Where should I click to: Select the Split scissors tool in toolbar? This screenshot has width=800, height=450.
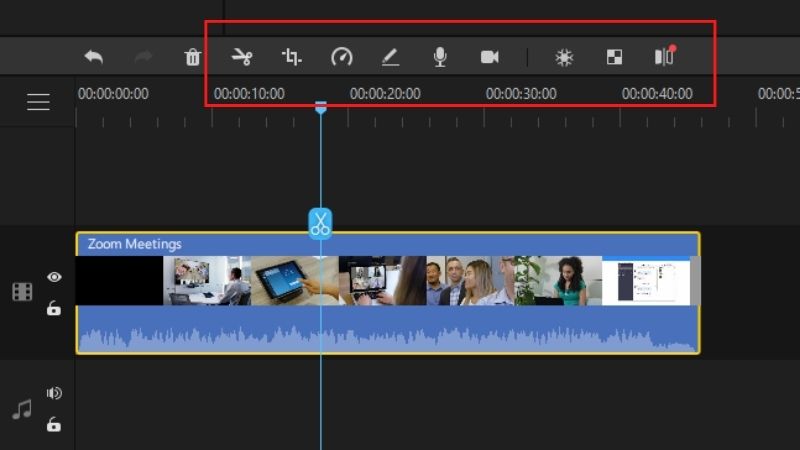tap(242, 57)
